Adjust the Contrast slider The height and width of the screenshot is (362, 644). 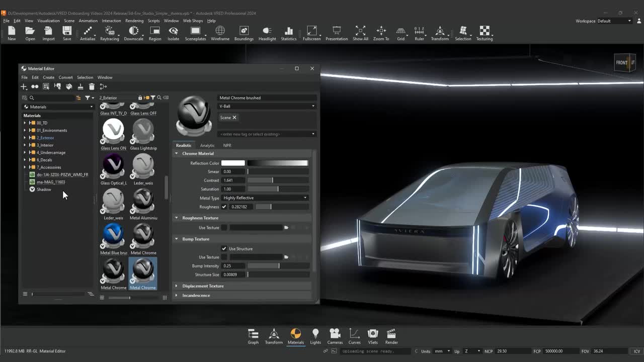coord(277,180)
